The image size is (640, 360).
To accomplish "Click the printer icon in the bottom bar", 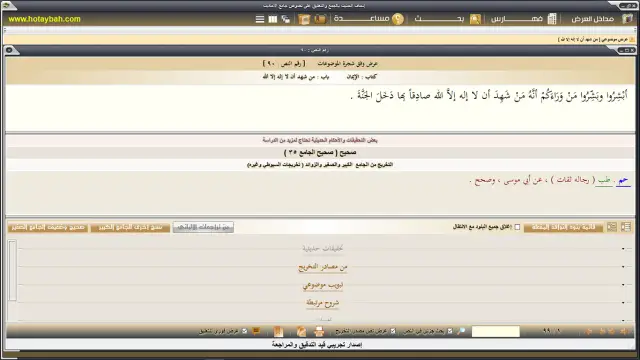I will 319,331.
